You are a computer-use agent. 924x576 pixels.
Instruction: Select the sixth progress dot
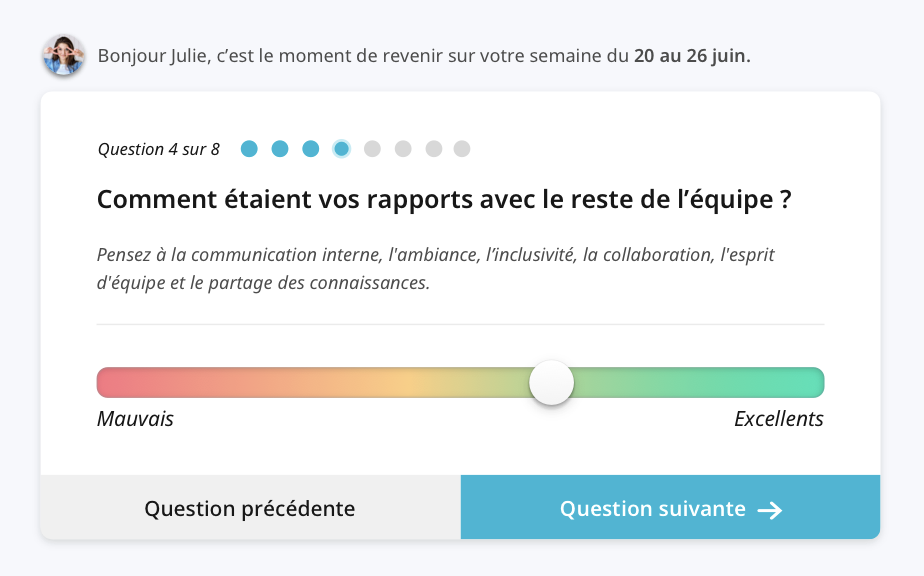(x=403, y=149)
